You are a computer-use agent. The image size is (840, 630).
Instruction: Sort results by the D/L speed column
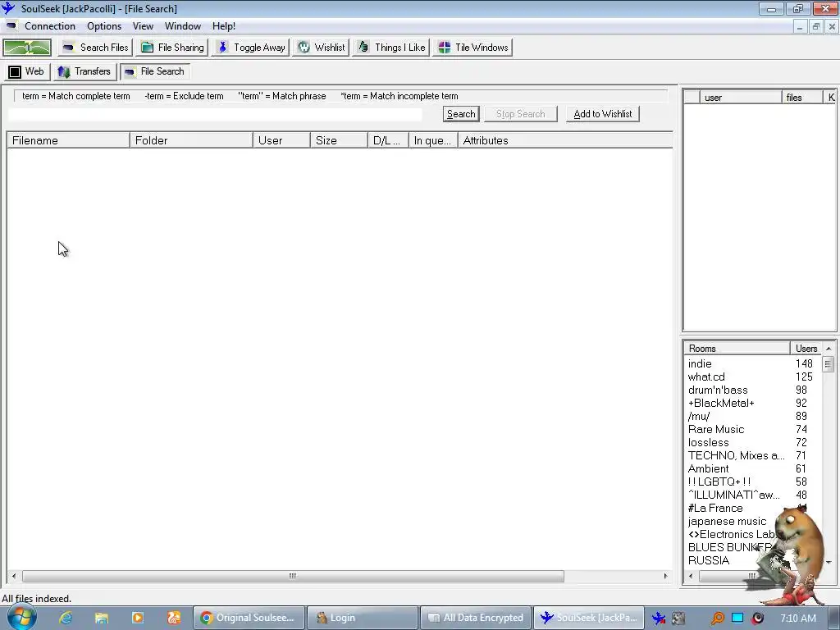[x=388, y=140]
